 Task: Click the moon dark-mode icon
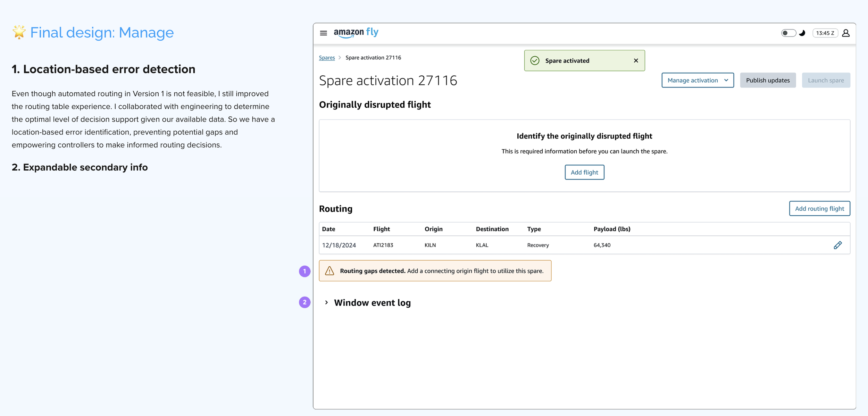tap(802, 33)
